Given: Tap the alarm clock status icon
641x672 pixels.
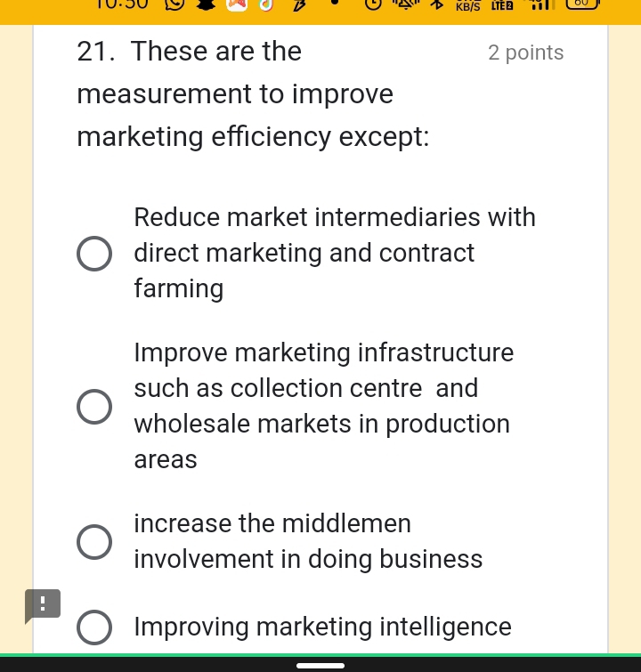Looking at the screenshot, I should pyautogui.click(x=374, y=4).
